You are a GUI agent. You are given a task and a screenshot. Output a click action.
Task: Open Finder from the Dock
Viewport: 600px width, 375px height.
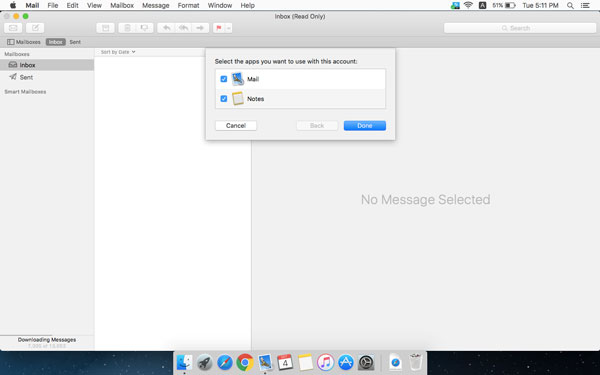(184, 362)
